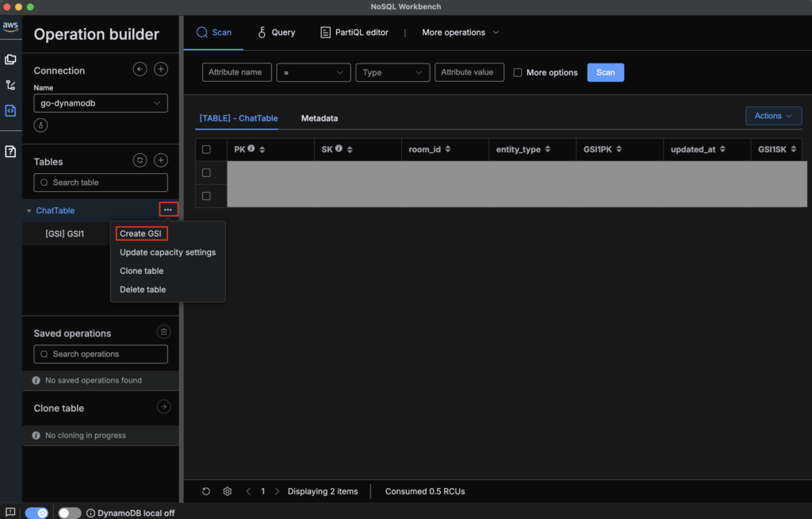812x519 pixels.
Task: Check the select-all rows header checkbox
Action: pos(207,149)
